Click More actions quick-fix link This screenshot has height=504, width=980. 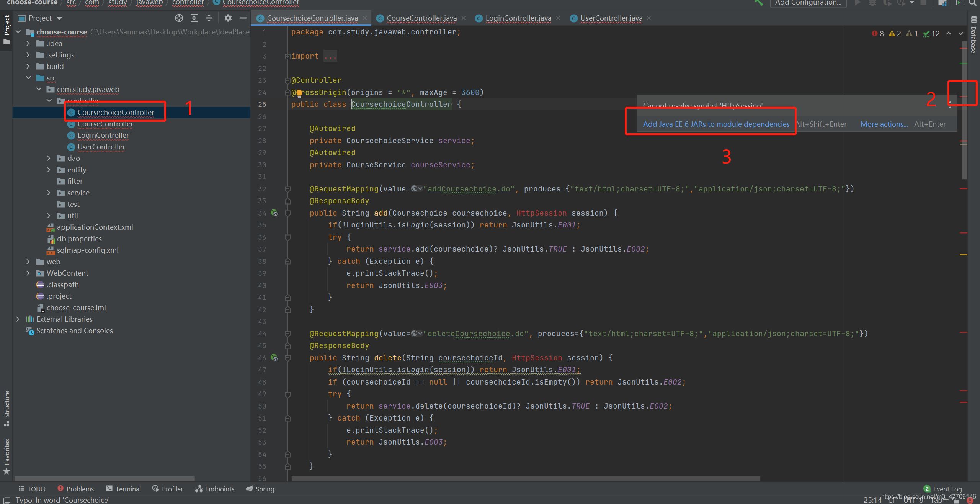point(883,123)
